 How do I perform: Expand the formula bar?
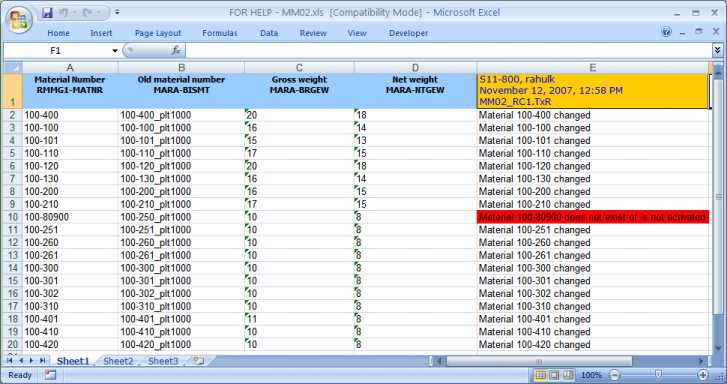pos(717,50)
